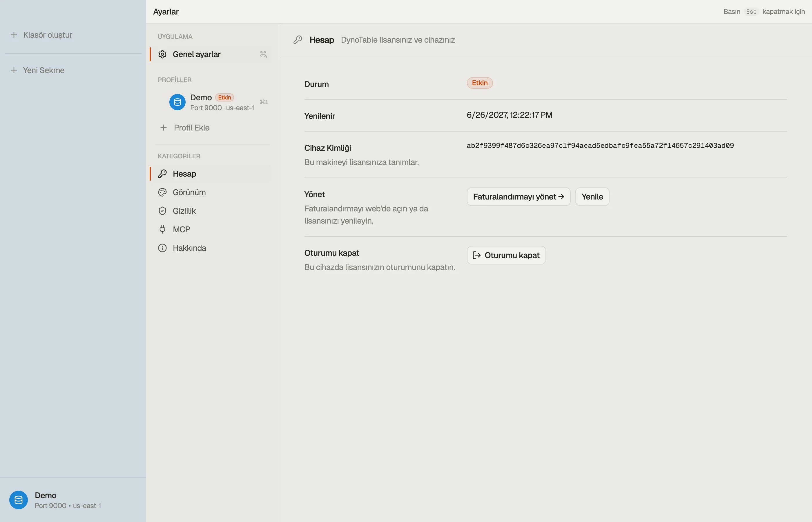This screenshot has width=812, height=522.
Task: Click Faturalandırmayı yönet button
Action: [x=519, y=197]
